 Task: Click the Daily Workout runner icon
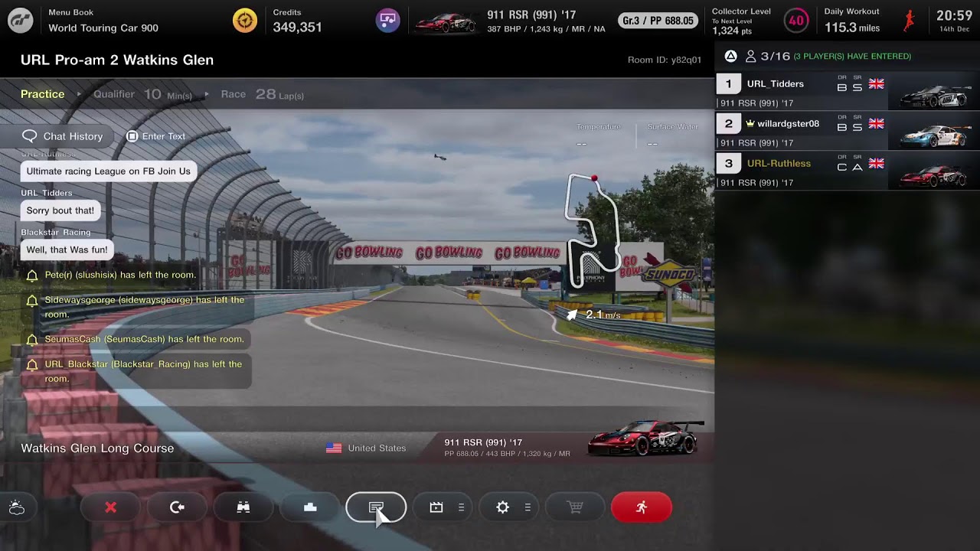pos(909,21)
